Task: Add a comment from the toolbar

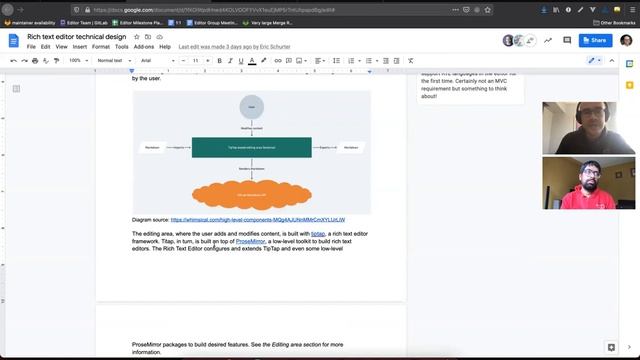Action: [289, 61]
